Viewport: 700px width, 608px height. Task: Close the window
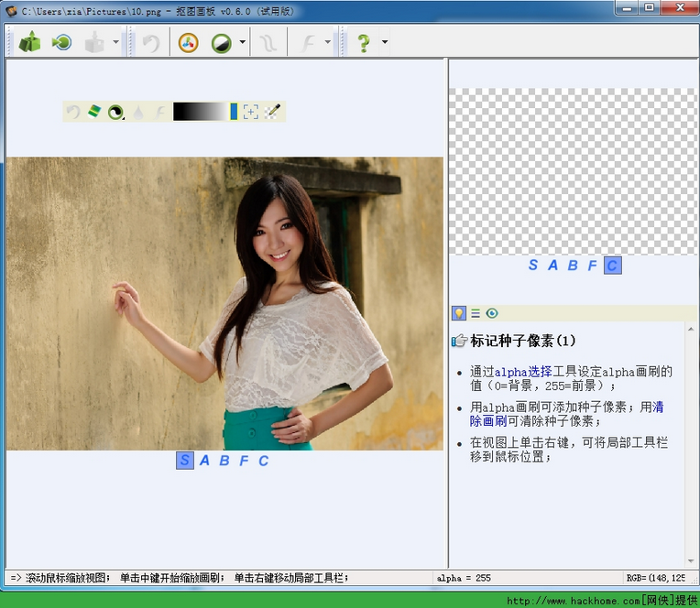(x=680, y=7)
